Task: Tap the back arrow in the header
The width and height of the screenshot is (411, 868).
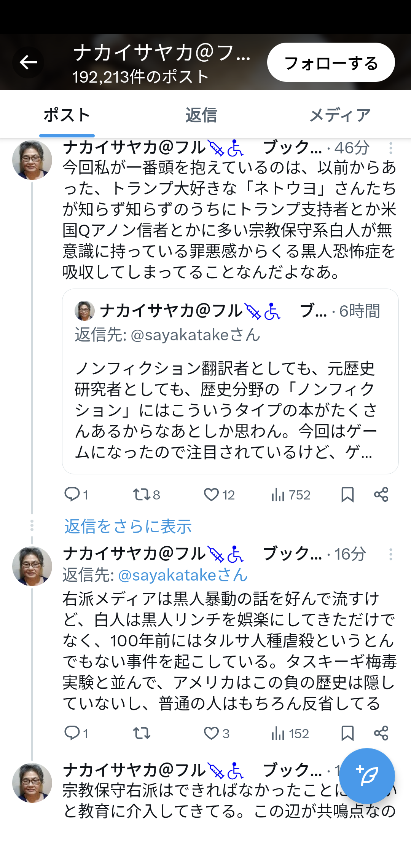Action: (x=28, y=62)
